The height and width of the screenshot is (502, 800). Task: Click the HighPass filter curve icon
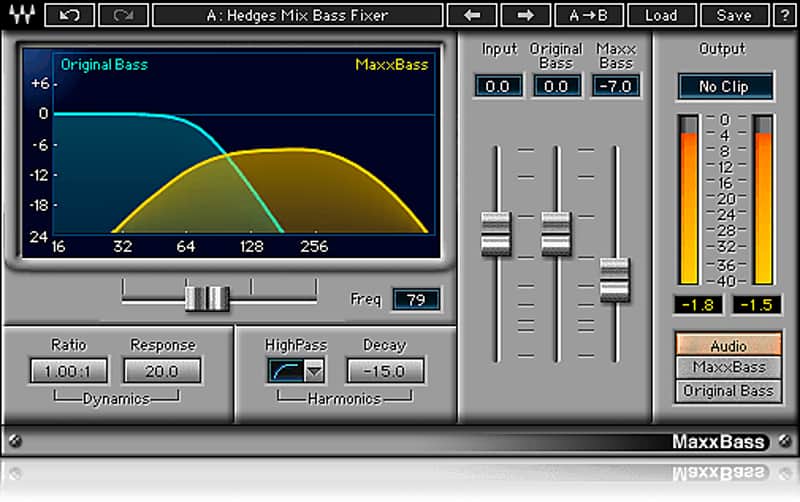pos(286,371)
